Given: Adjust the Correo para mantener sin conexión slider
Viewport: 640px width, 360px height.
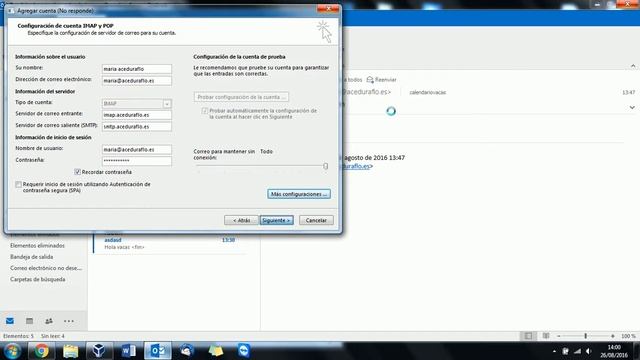Looking at the screenshot, I should point(325,166).
